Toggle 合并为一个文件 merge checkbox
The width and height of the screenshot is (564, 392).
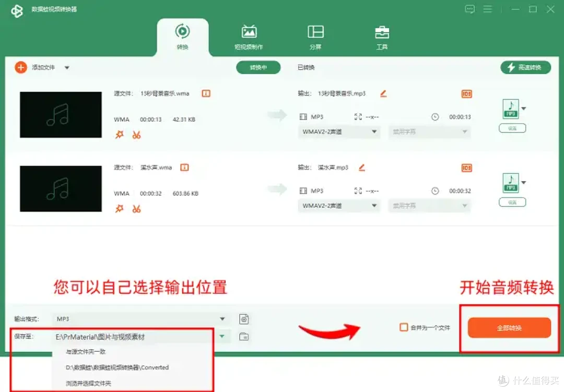point(404,328)
